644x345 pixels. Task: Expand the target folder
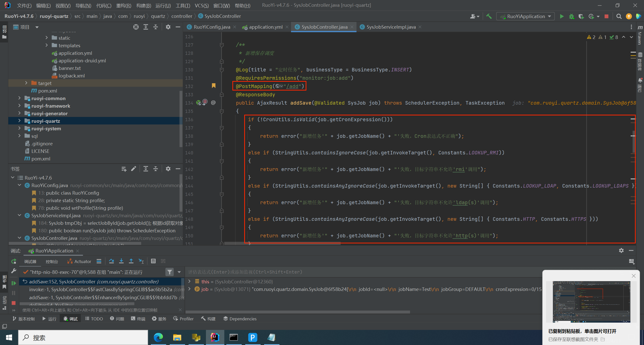pyautogui.click(x=26, y=83)
